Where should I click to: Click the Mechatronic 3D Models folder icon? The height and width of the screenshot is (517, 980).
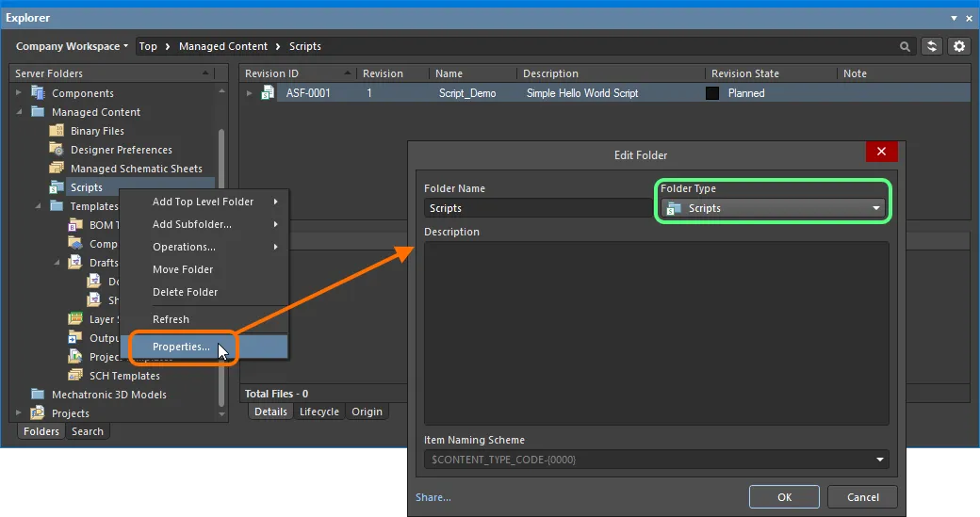(38, 394)
